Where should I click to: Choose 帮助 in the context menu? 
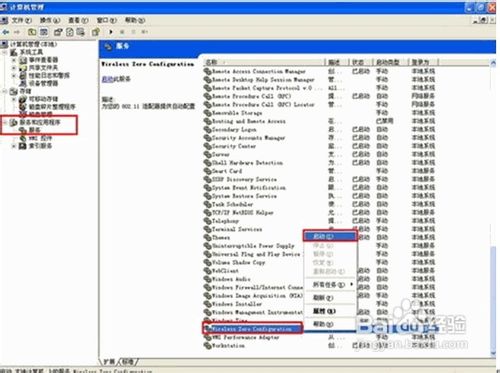[330, 324]
